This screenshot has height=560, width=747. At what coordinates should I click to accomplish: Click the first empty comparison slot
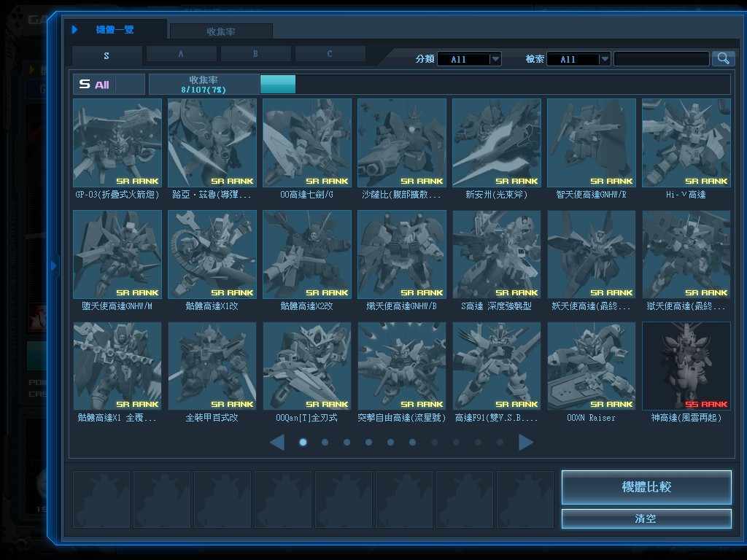click(101, 499)
